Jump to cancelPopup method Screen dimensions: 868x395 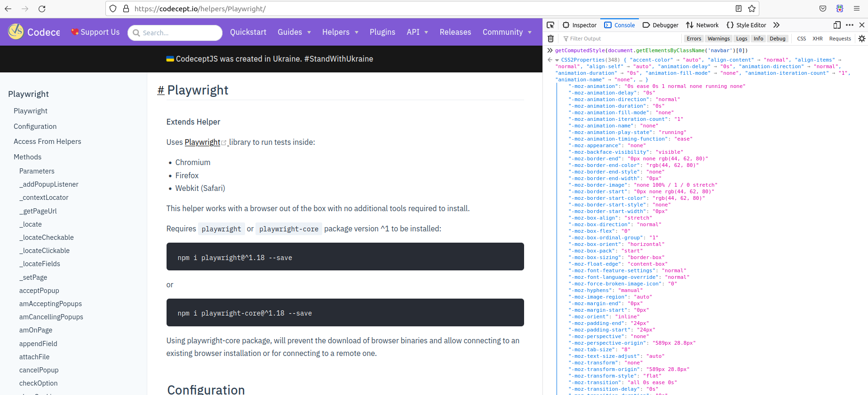tap(39, 370)
